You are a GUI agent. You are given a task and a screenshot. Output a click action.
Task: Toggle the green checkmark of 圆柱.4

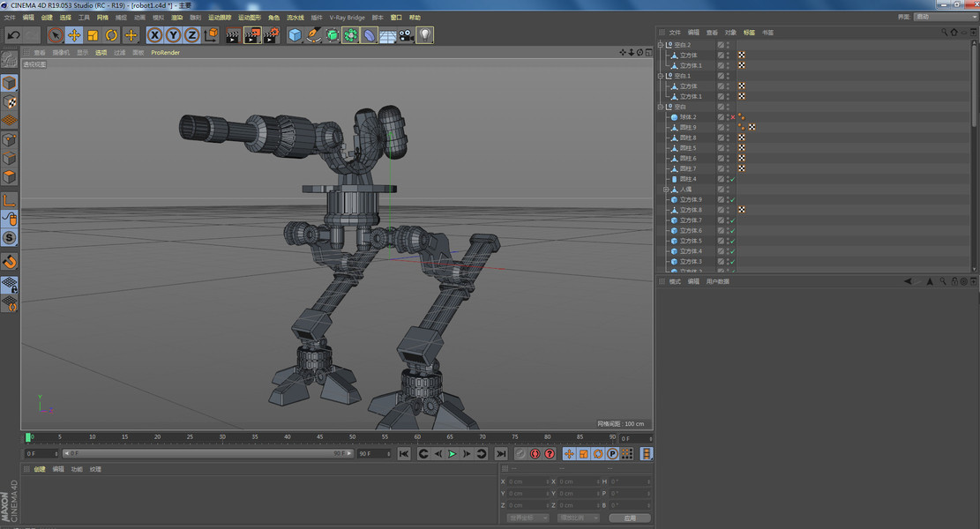point(733,179)
